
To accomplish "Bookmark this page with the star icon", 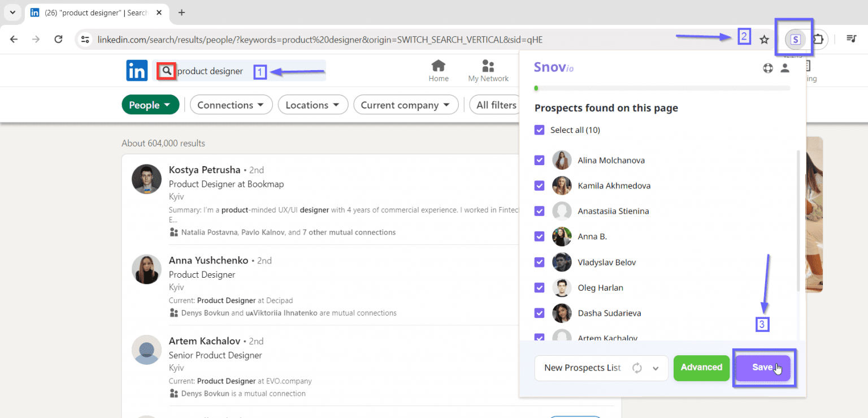I will point(764,39).
